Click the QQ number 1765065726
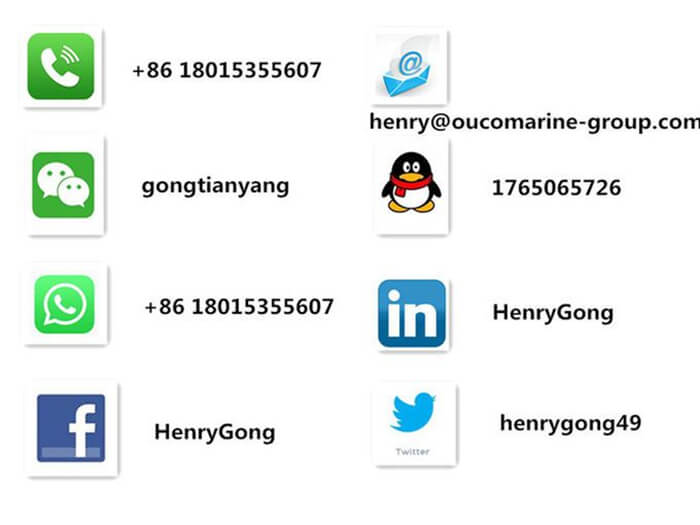The height and width of the screenshot is (525, 700). coord(556,188)
